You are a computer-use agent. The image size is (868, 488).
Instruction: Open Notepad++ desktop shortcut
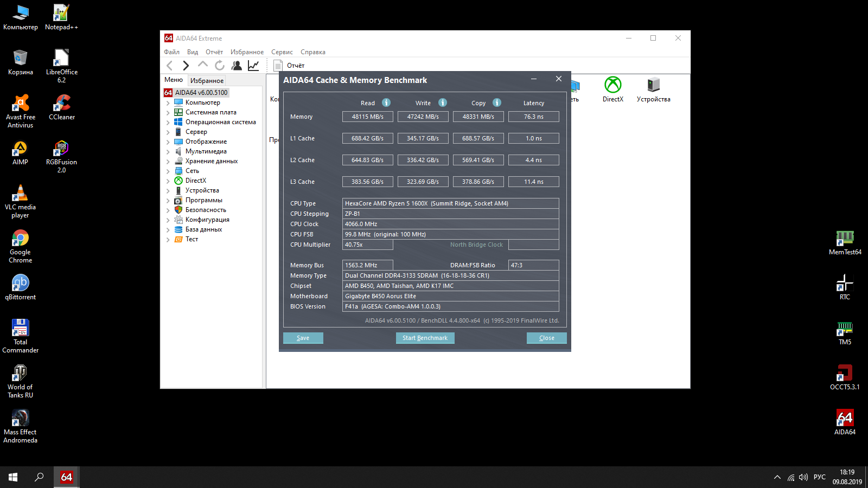[61, 17]
